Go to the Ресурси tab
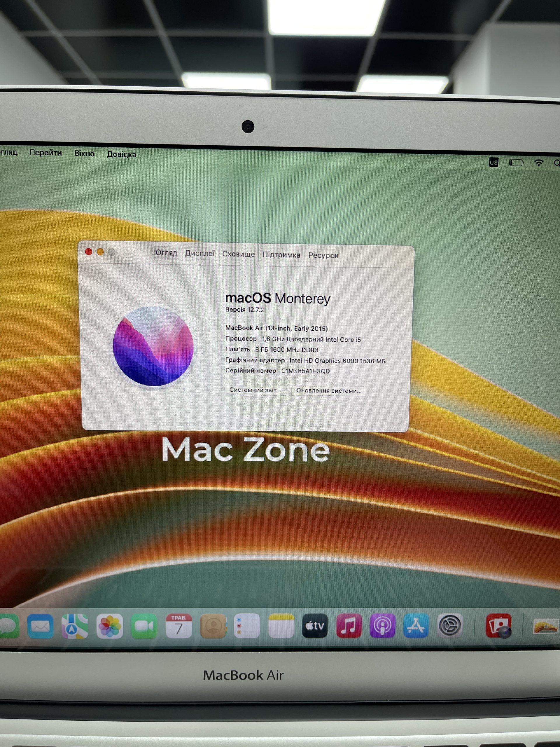 click(323, 255)
